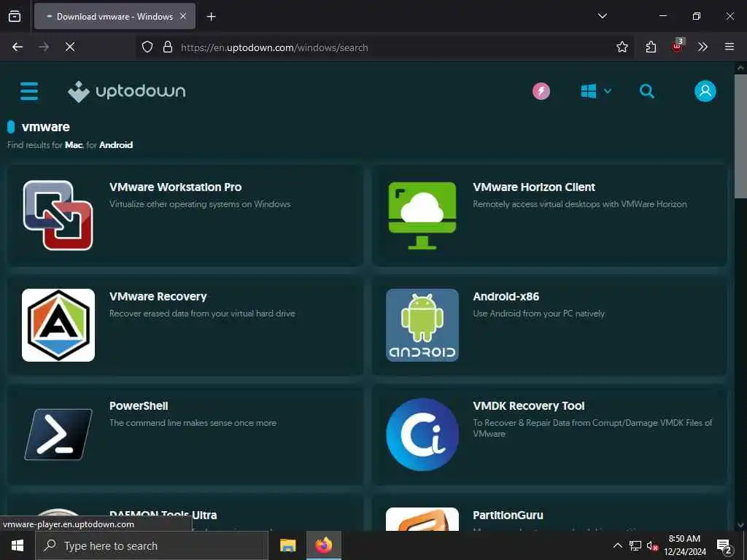The width and height of the screenshot is (747, 560).
Task: Click the taskbar 'Type here to search' box
Action: pos(152,545)
